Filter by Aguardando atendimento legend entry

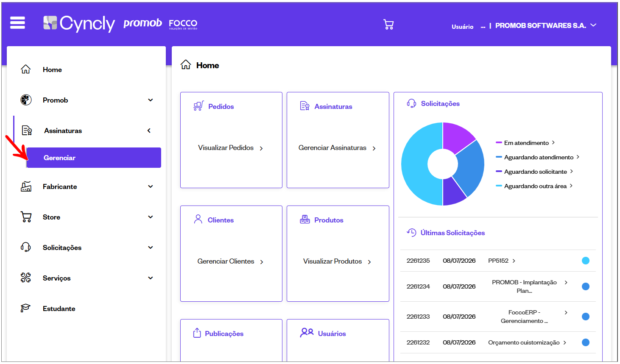click(x=539, y=157)
